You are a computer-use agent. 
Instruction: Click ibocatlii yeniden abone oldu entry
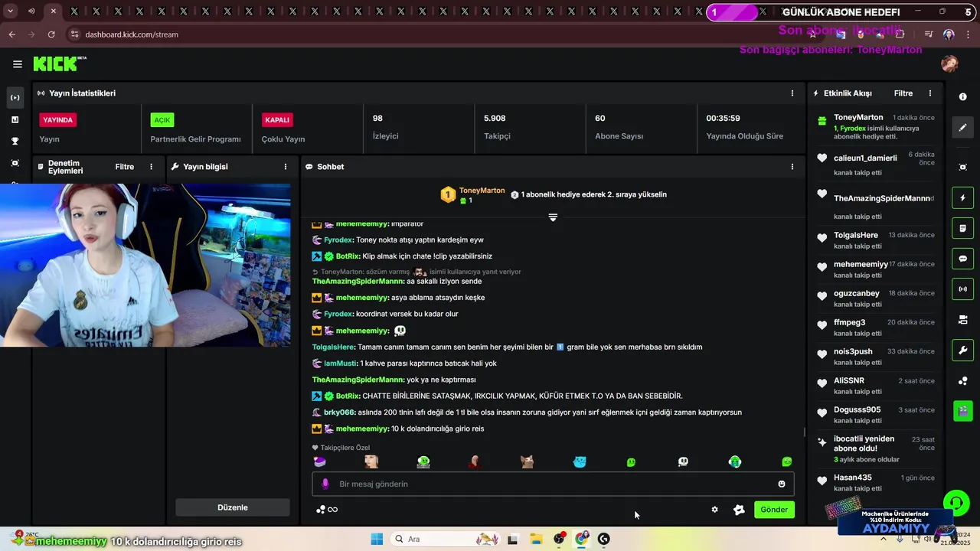875,449
